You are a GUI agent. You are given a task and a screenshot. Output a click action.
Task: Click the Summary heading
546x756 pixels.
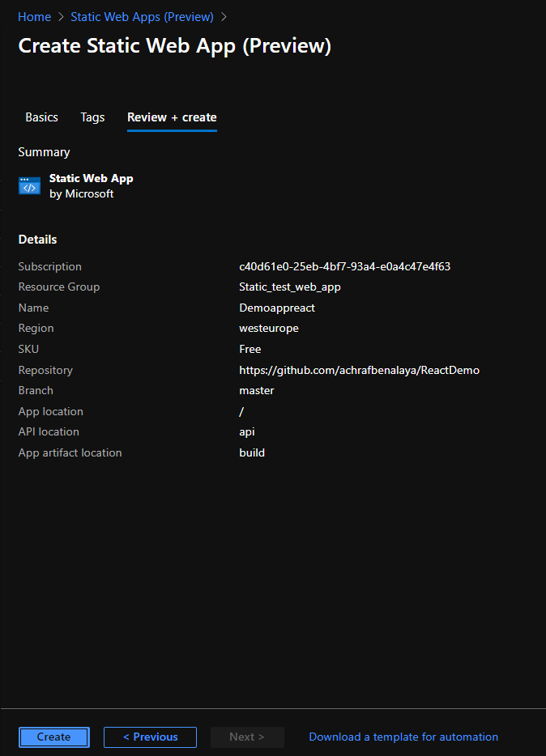(44, 152)
